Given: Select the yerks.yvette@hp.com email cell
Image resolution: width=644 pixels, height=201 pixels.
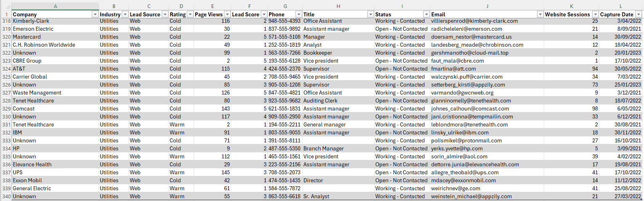Looking at the screenshot, I should pos(487,148).
